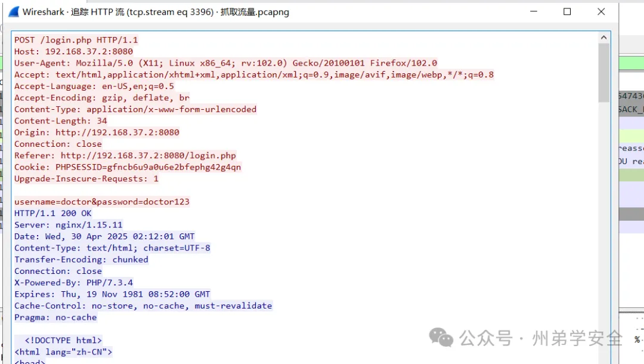This screenshot has height=364, width=644.
Task: Click the 'Expires: Thu, 19 Nov 1981' line
Action: pos(112,294)
